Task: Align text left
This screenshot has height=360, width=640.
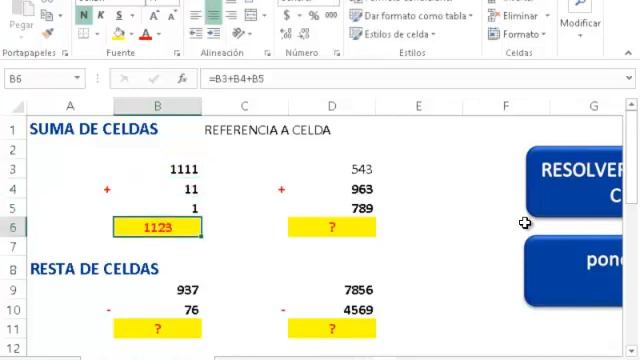Action: [196, 16]
